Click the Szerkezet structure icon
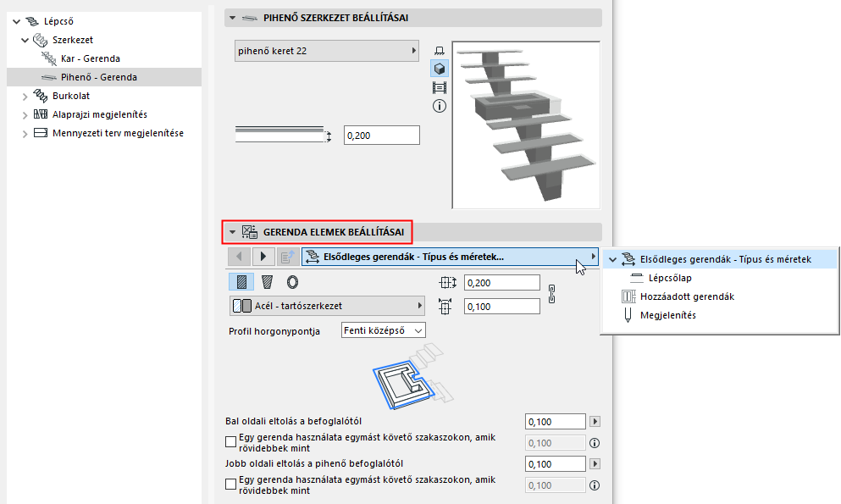841x504 pixels. (x=40, y=40)
